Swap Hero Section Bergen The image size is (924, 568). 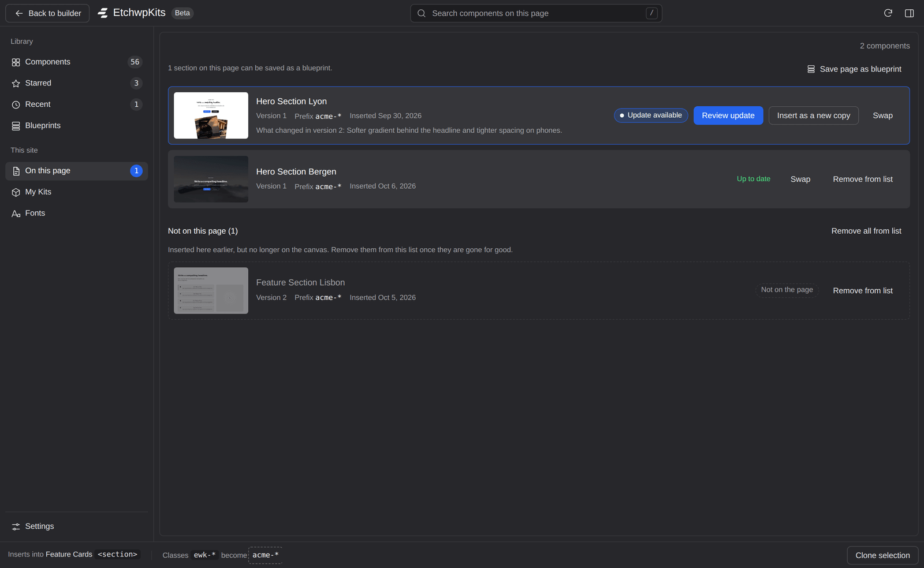pyautogui.click(x=800, y=179)
